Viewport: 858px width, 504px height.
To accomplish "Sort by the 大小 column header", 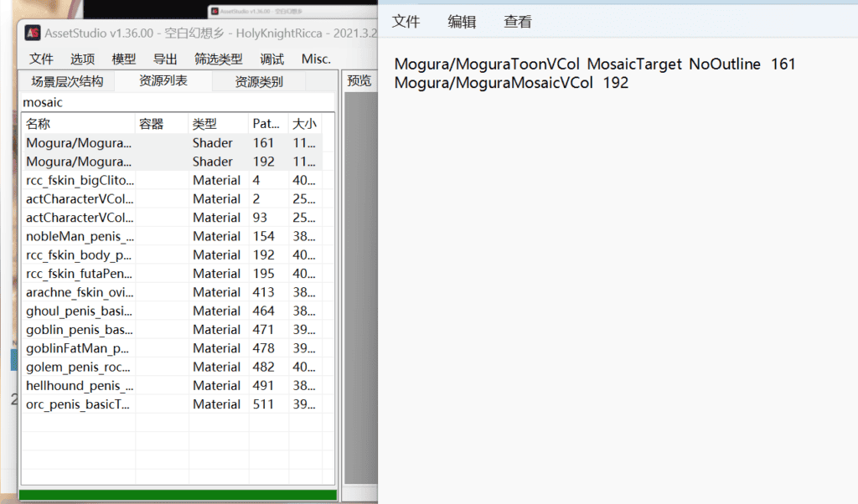I will (x=305, y=124).
